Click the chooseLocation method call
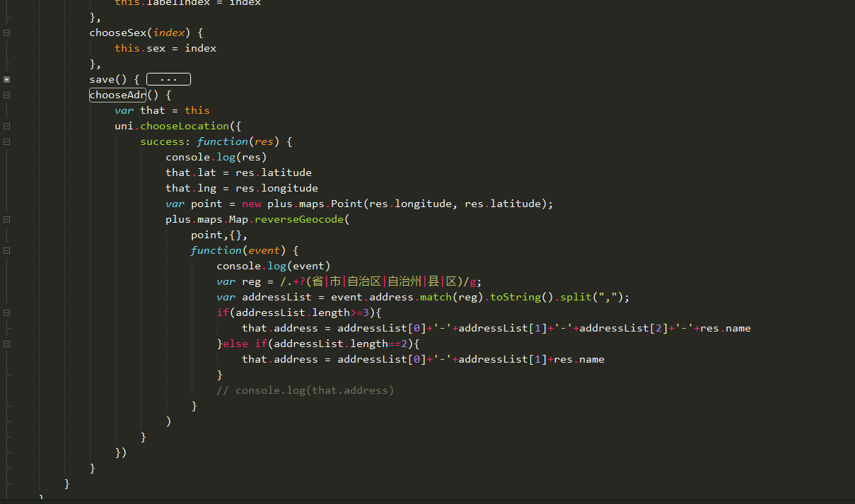This screenshot has width=855, height=504. tap(185, 126)
